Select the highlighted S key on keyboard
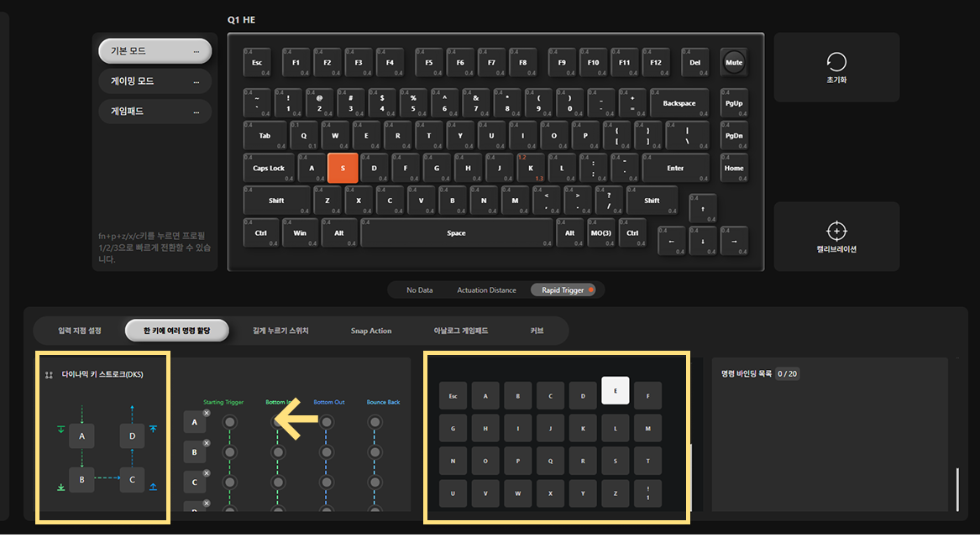980x537 pixels. (343, 168)
